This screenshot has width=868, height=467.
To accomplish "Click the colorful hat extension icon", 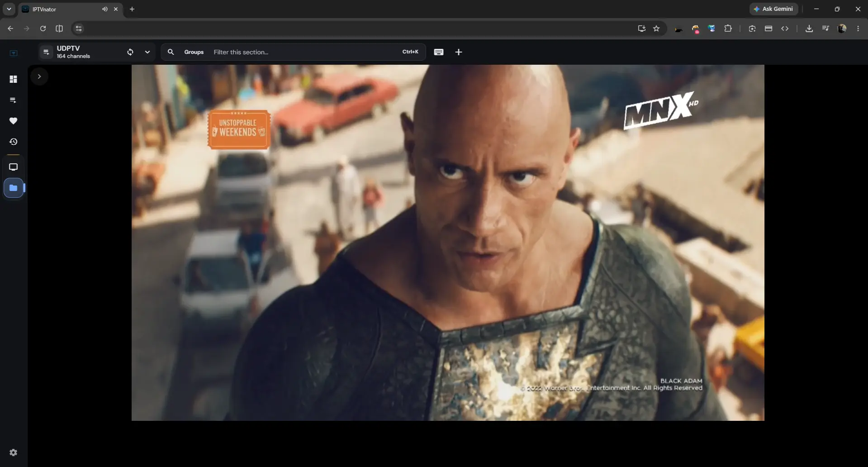I will coord(696,29).
